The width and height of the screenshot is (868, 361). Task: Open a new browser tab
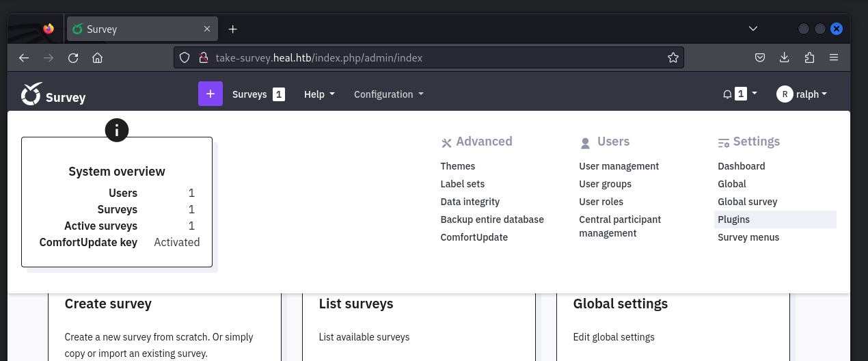[x=232, y=29]
